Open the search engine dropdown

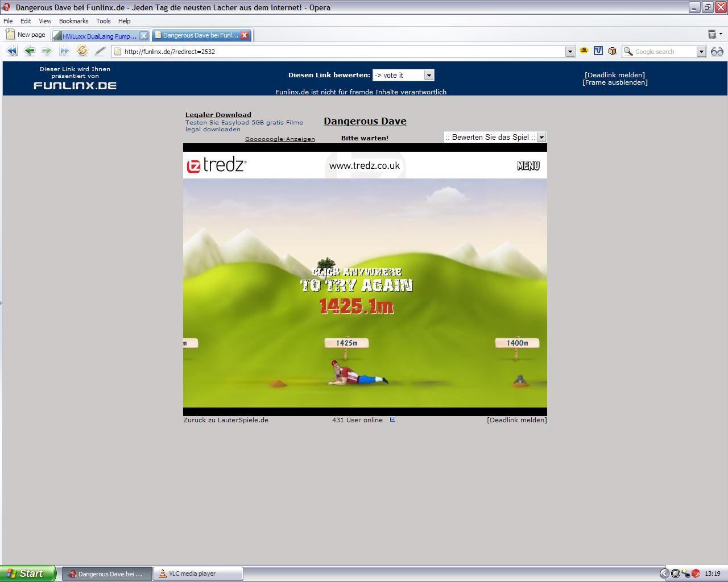click(701, 51)
